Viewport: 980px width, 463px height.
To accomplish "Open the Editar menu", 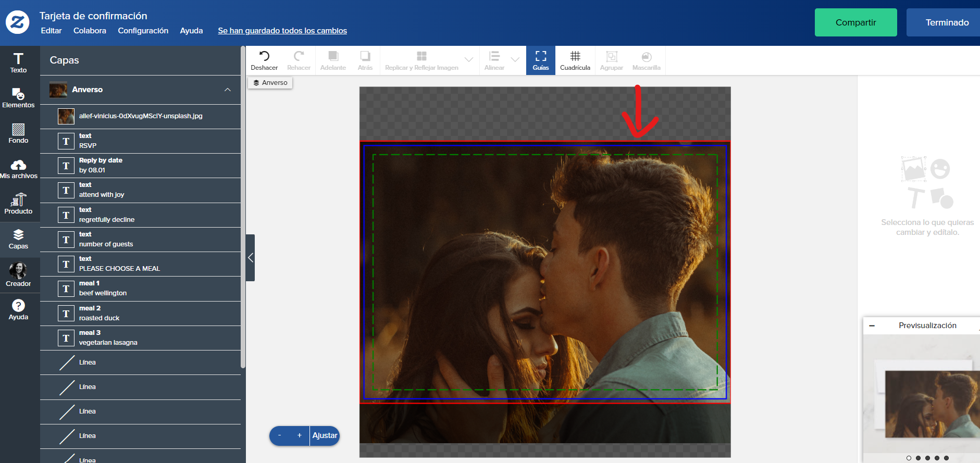I will [x=51, y=31].
